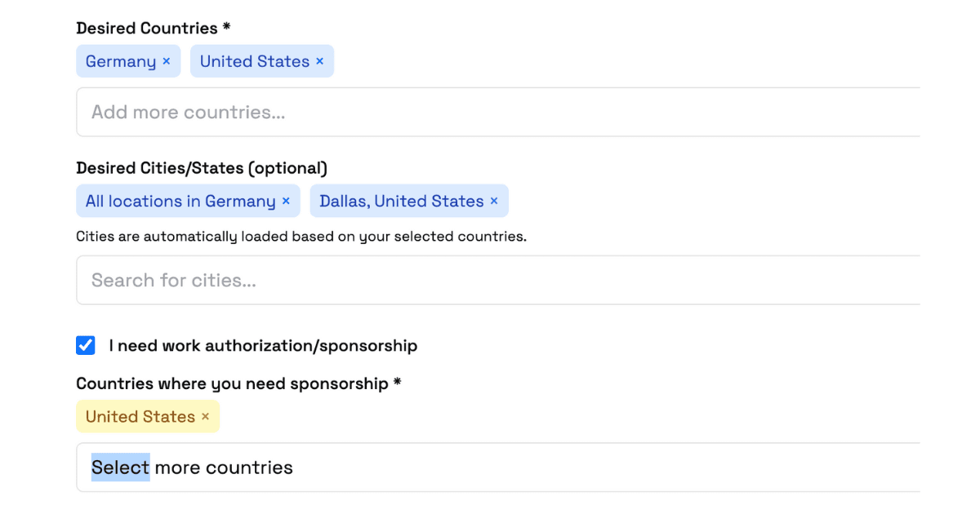Click the Germany tag text
Image resolution: width=980 pixels, height=514 pixels.
tap(121, 62)
